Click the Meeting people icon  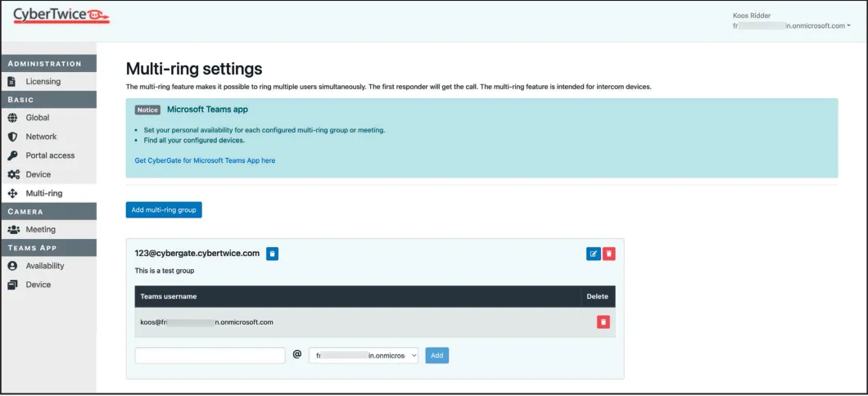click(15, 229)
